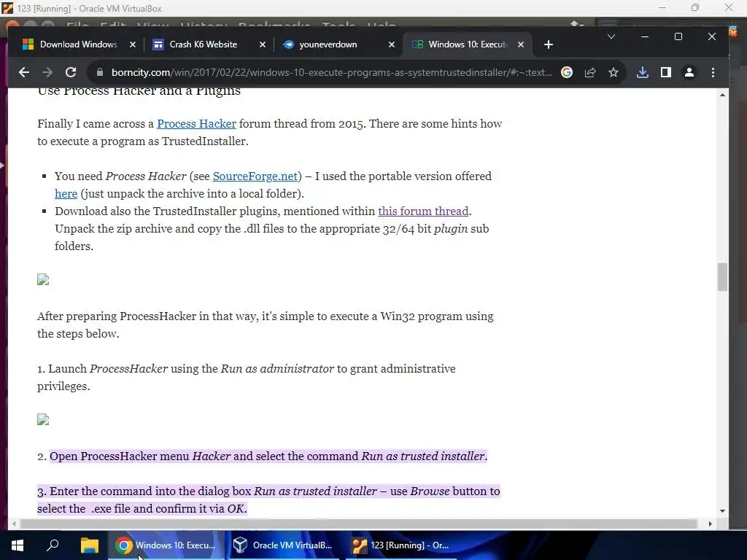Open the SourceForge.net link

[x=255, y=176]
